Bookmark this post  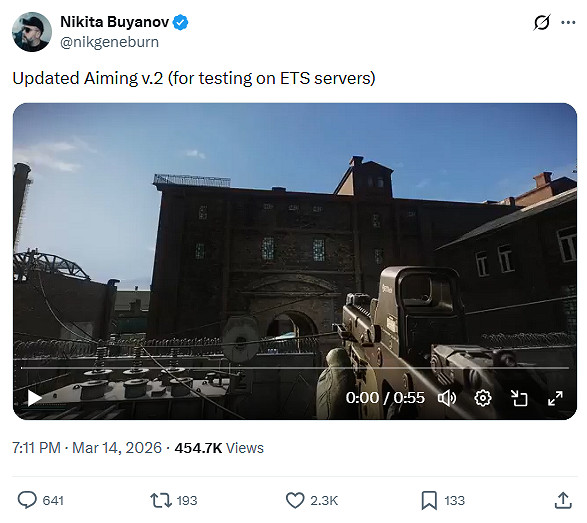pyautogui.click(x=429, y=501)
